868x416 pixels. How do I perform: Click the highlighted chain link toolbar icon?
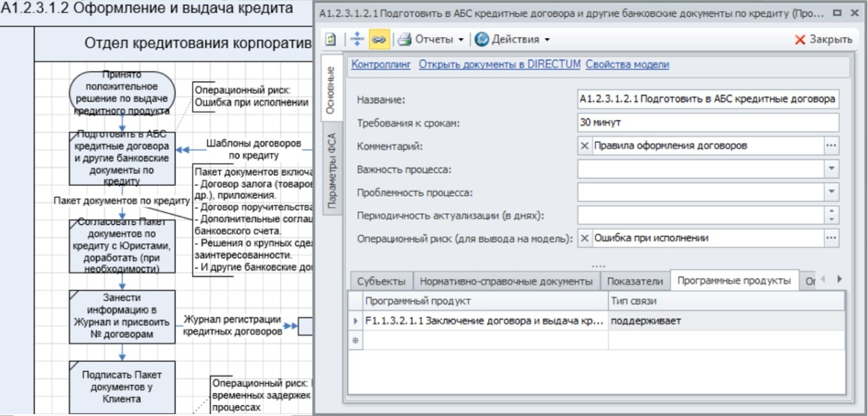pyautogui.click(x=380, y=39)
